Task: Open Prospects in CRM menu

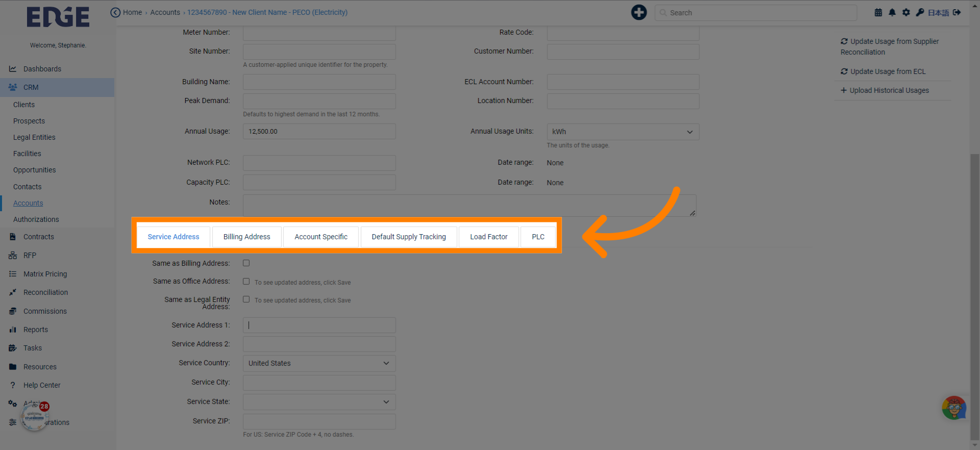Action: point(29,121)
